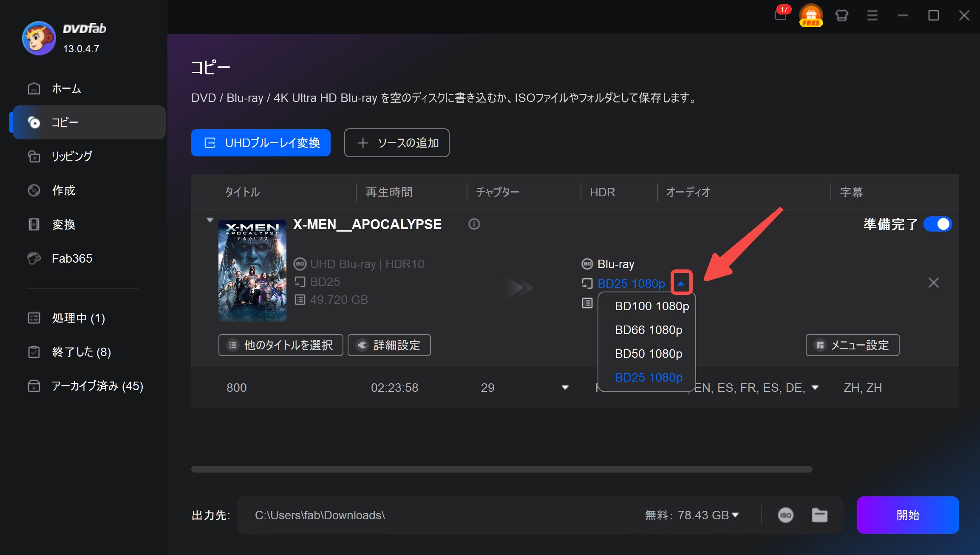Open アーカイブ済み (45) list

point(89,386)
